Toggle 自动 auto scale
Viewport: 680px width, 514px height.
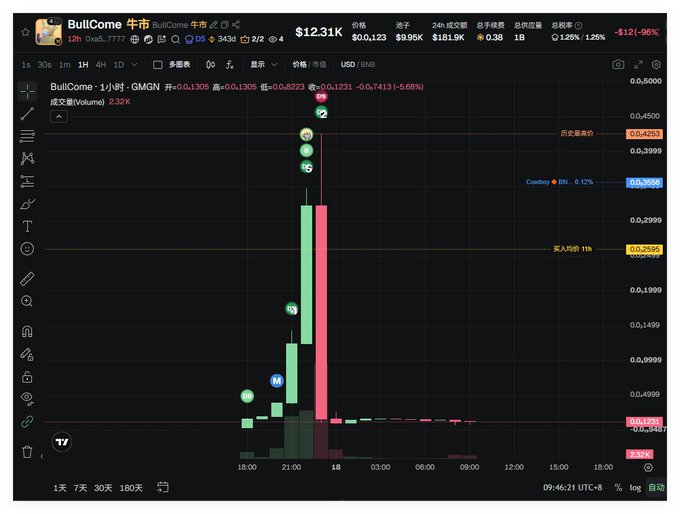click(x=656, y=488)
